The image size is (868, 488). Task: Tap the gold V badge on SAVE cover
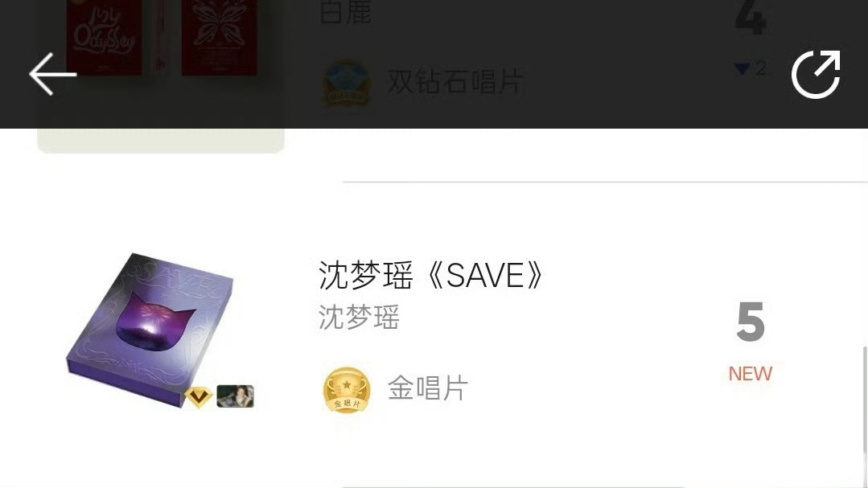(198, 396)
